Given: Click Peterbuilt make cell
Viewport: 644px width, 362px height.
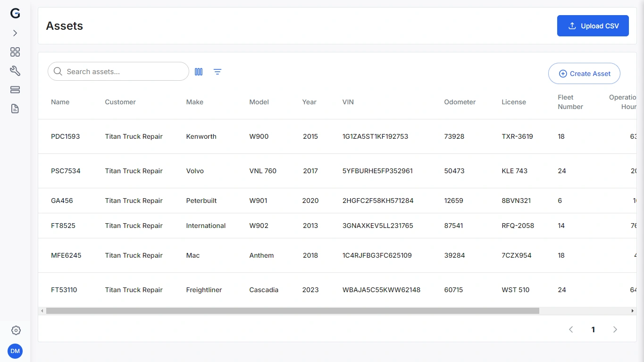Looking at the screenshot, I should (x=201, y=201).
